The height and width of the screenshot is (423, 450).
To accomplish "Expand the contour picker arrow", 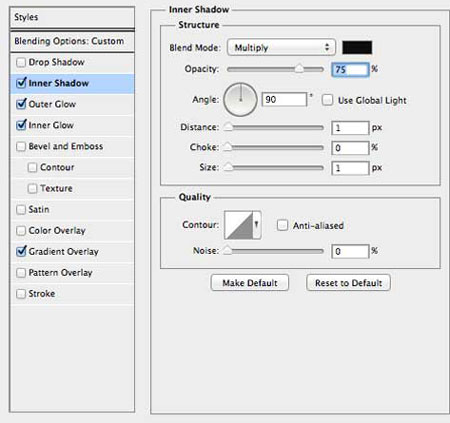I will point(257,225).
